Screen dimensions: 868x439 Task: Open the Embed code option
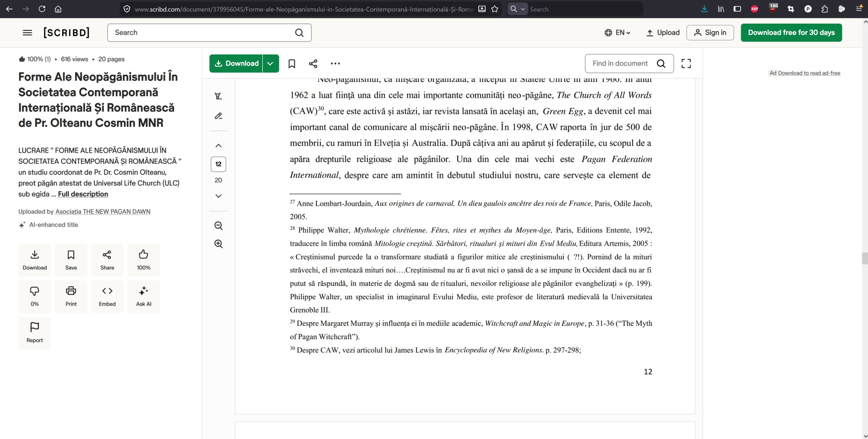107,296
